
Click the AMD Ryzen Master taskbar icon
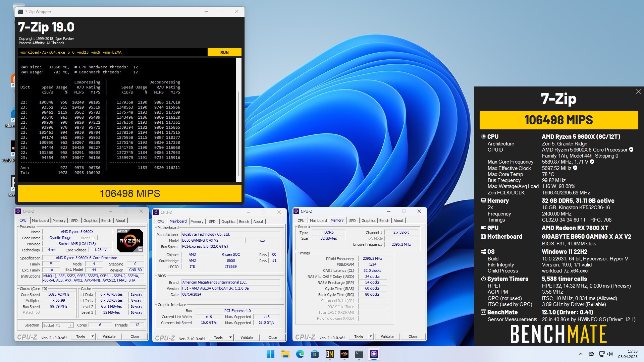pos(344,354)
